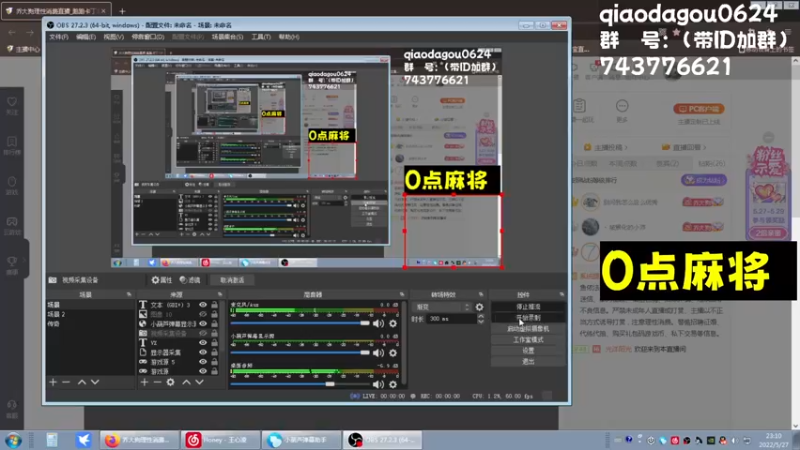Click the transition duration 300 ms field
This screenshot has height=450, width=800.
[451, 319]
